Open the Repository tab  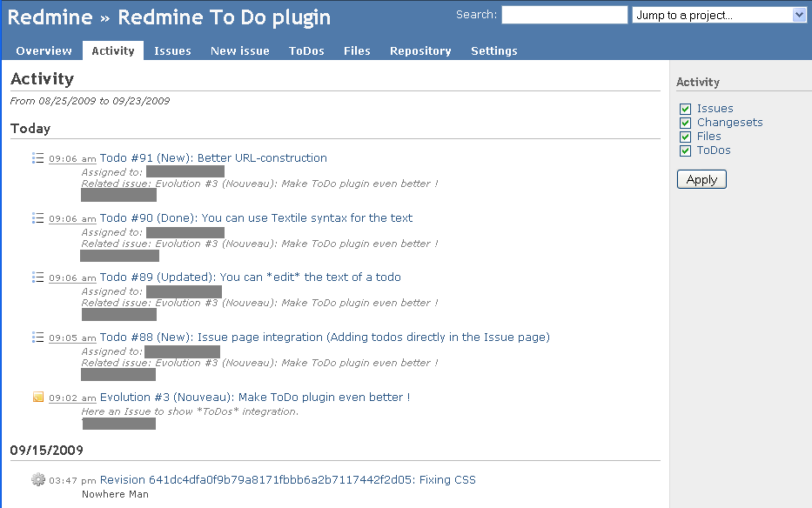coord(420,50)
